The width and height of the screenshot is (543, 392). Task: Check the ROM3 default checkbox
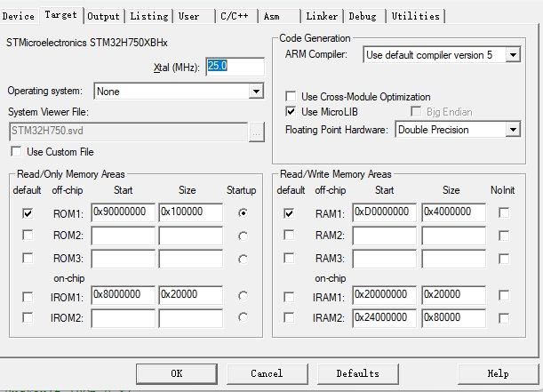pyautogui.click(x=28, y=258)
